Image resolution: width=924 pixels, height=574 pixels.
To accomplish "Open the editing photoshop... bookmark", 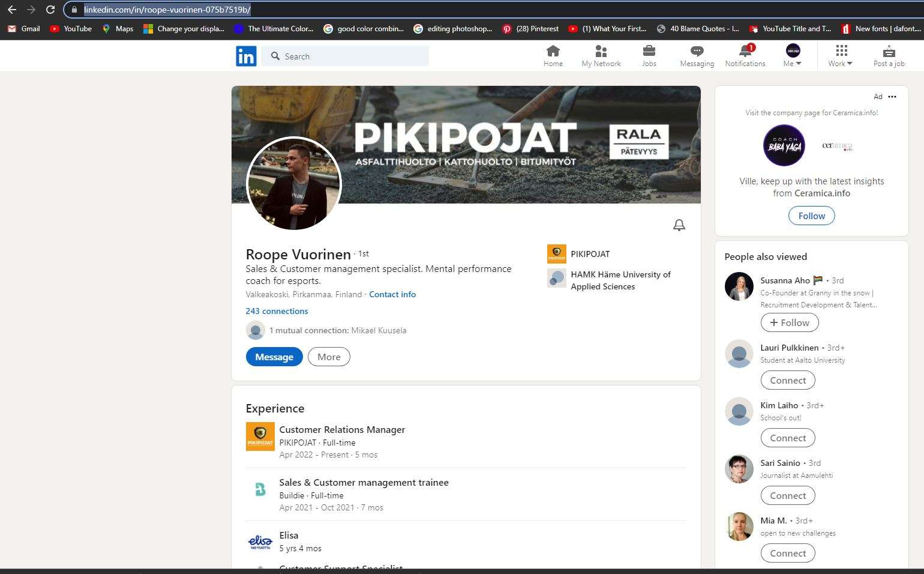I will [453, 28].
